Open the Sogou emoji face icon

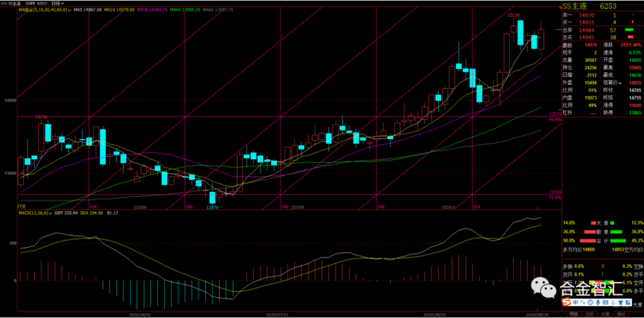pos(590,302)
